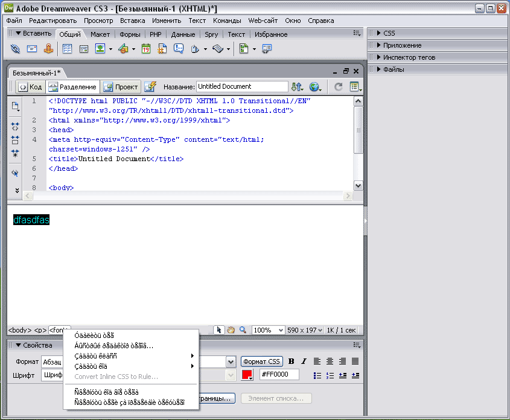Image resolution: width=510 pixels, height=420 pixels.
Task: Pick the Select tool in status bar
Action: [218, 330]
